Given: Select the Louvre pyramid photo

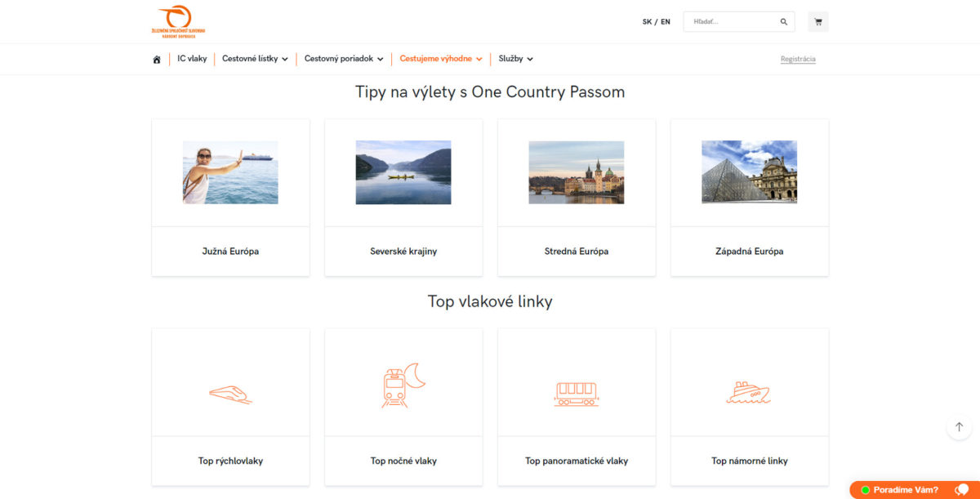Looking at the screenshot, I should pos(750,172).
